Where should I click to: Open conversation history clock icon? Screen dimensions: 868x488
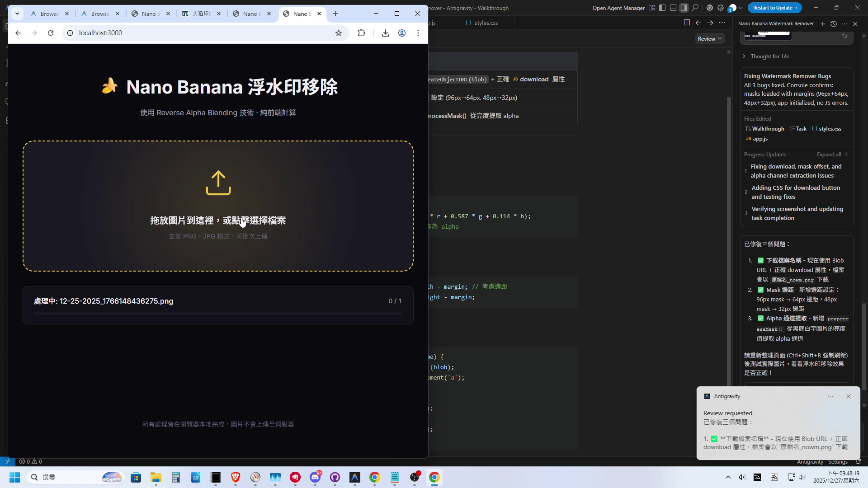[833, 24]
